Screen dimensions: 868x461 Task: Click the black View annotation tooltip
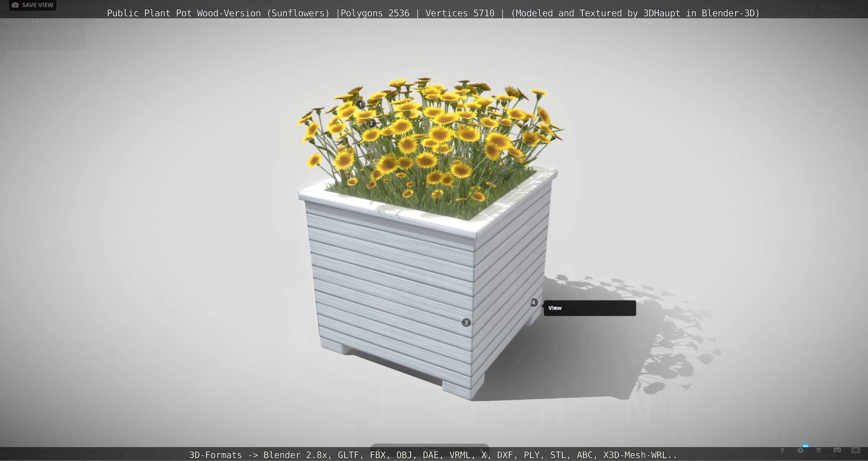click(x=590, y=308)
